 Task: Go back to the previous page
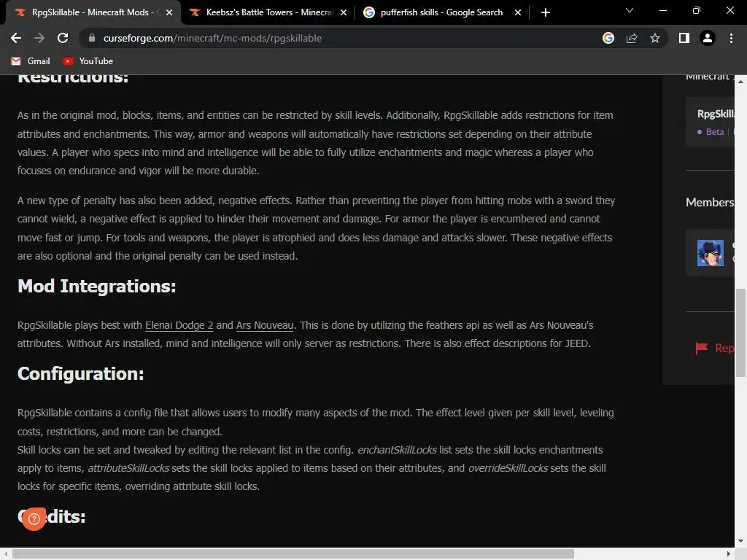click(16, 38)
